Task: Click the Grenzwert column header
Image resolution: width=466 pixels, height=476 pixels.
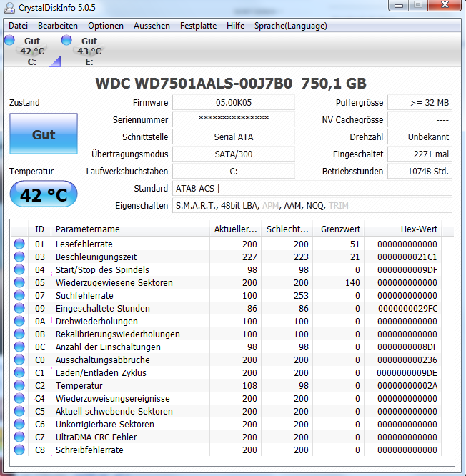Action: click(x=339, y=229)
